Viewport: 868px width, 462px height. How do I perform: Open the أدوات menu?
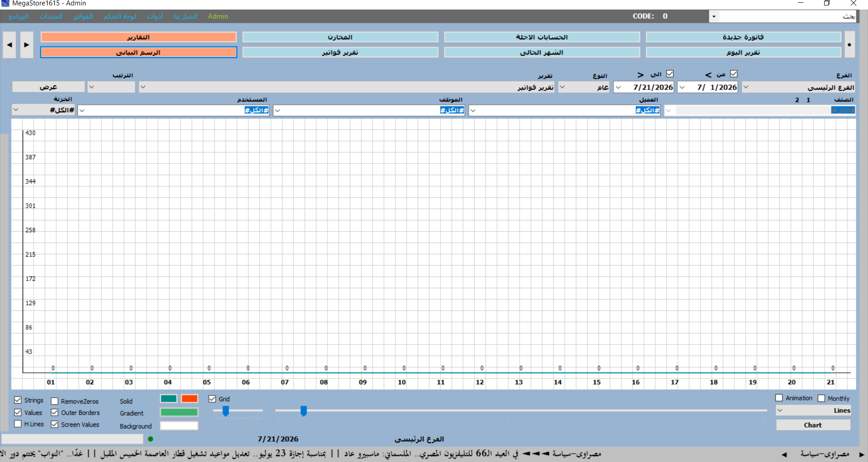coord(155,16)
